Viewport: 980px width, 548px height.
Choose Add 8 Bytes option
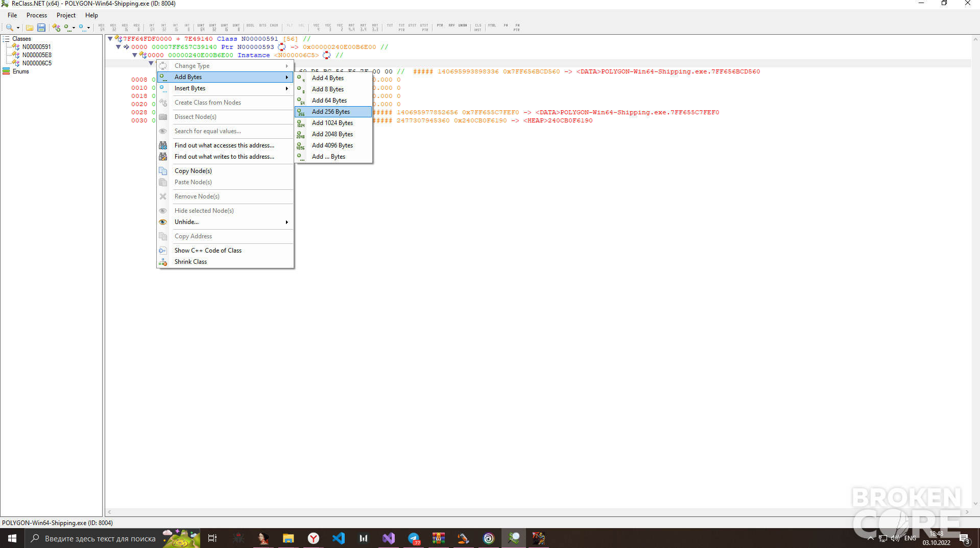pos(333,89)
